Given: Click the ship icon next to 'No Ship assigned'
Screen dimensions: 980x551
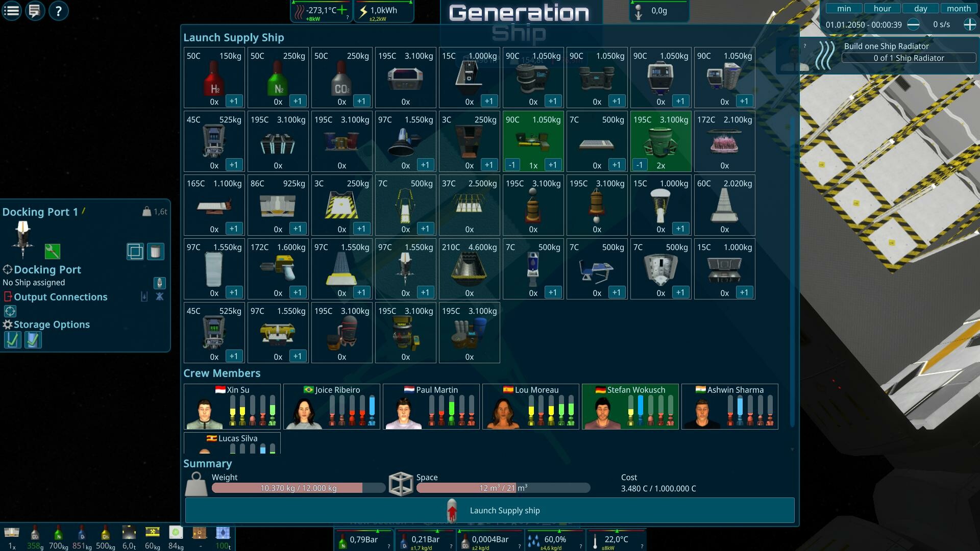Looking at the screenshot, I should 160,283.
